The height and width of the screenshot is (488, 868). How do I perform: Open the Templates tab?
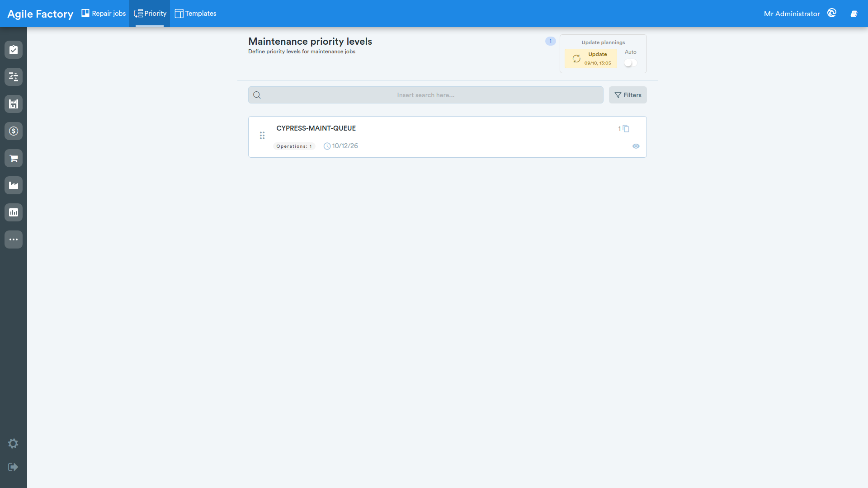(x=195, y=14)
